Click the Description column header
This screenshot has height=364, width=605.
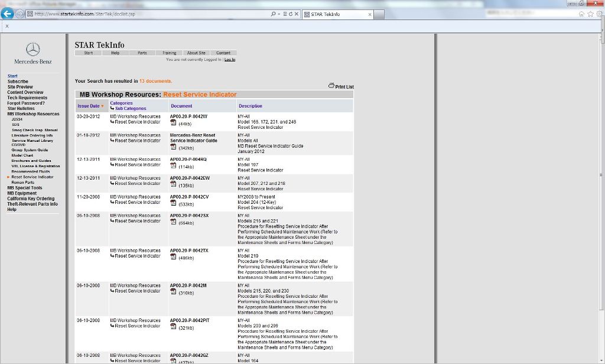click(251, 106)
